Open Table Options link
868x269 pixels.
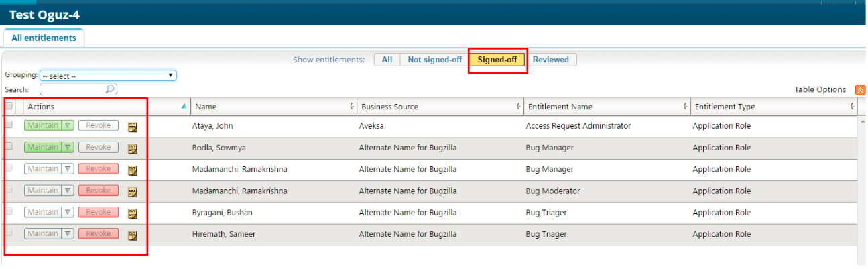(820, 90)
